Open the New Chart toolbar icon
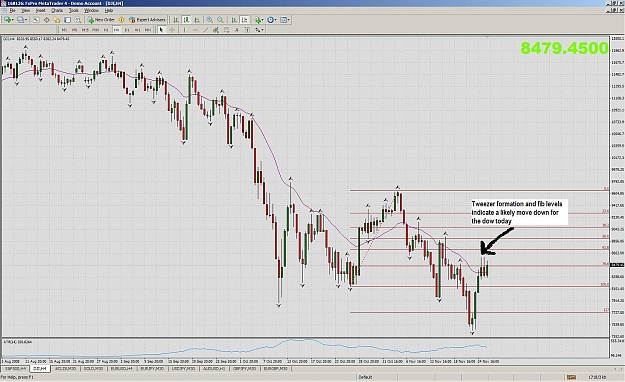 click(x=7, y=20)
